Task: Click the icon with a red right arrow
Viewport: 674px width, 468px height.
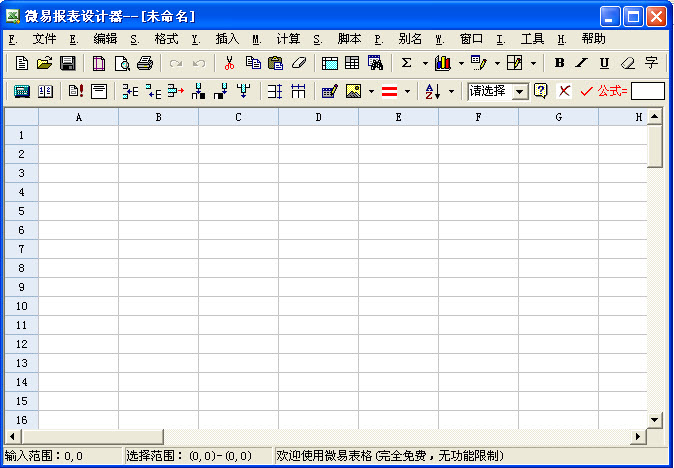Action: click(x=176, y=91)
